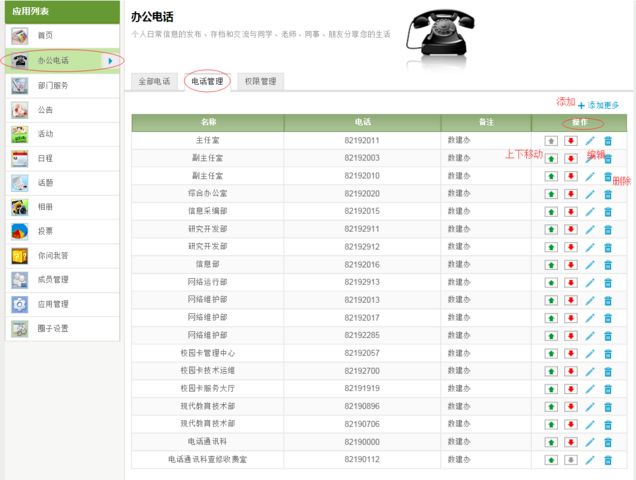Open 成员管理 in the sidebar

[52, 280]
